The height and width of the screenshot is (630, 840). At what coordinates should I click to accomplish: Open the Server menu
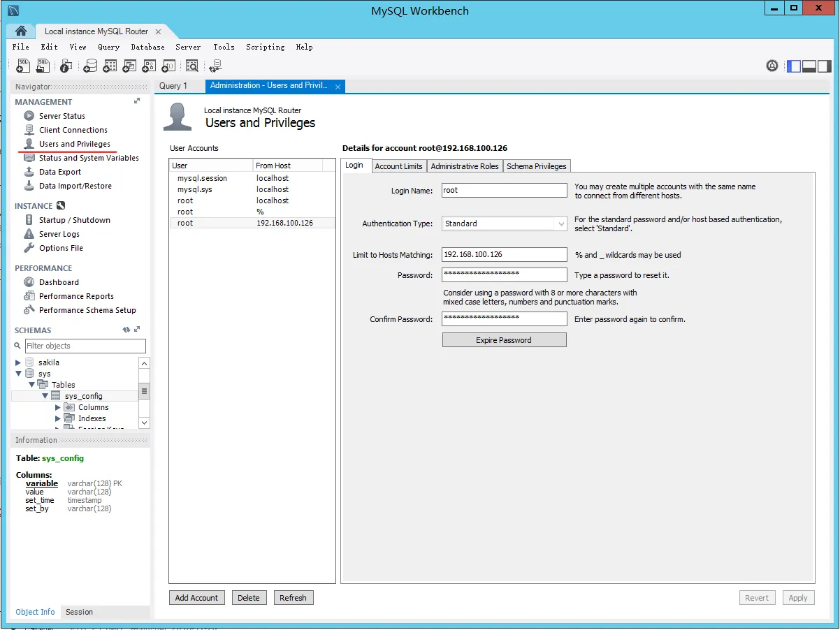pos(188,47)
